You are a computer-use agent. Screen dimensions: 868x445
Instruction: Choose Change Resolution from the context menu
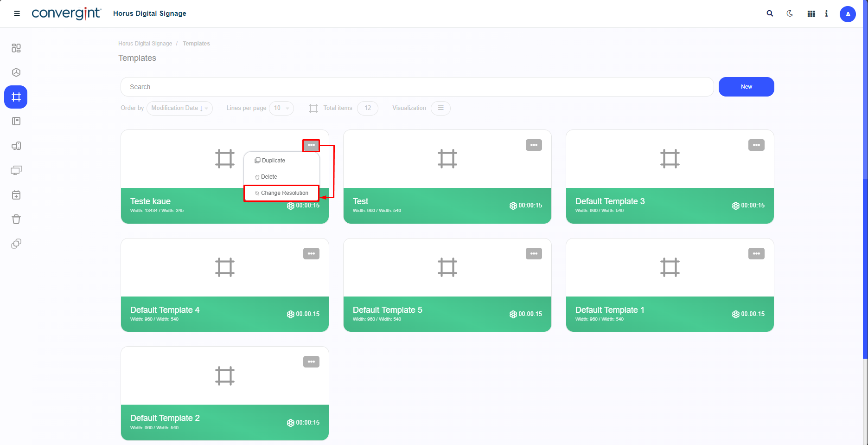click(x=284, y=193)
